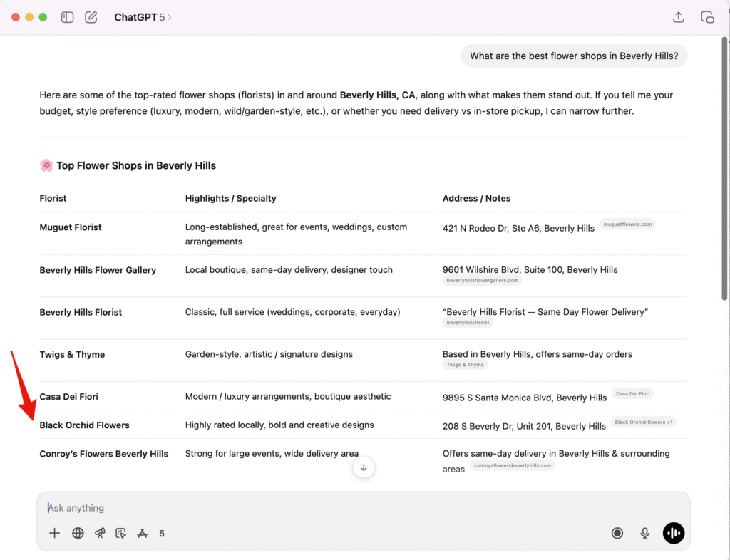730x560 pixels.
Task: Toggle the sidebar panel visibility
Action: 67,16
